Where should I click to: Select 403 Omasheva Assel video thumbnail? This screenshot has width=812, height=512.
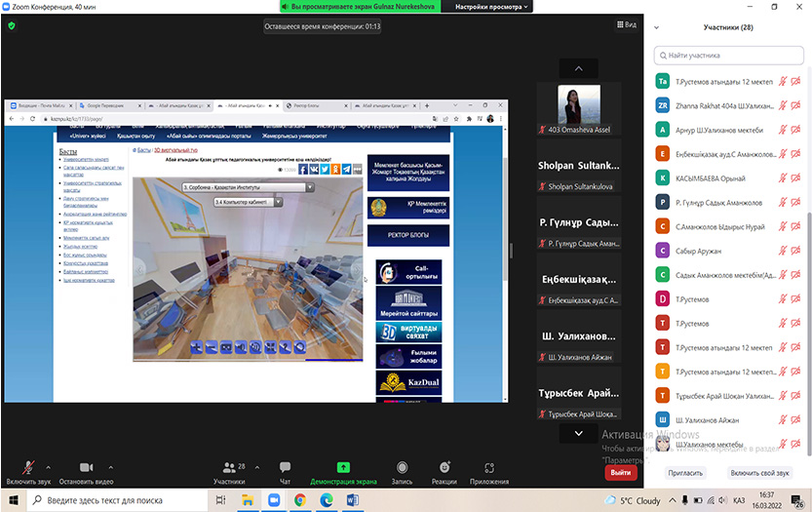coord(579,108)
